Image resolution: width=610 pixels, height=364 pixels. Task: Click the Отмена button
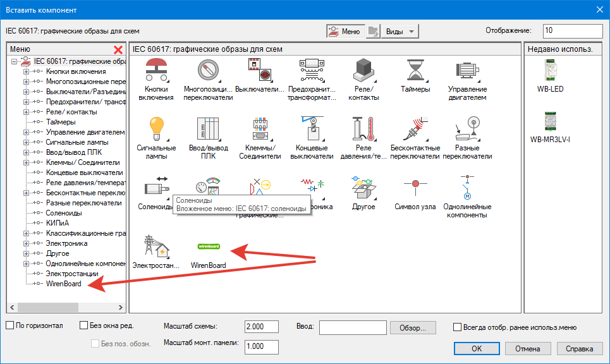click(x=527, y=348)
